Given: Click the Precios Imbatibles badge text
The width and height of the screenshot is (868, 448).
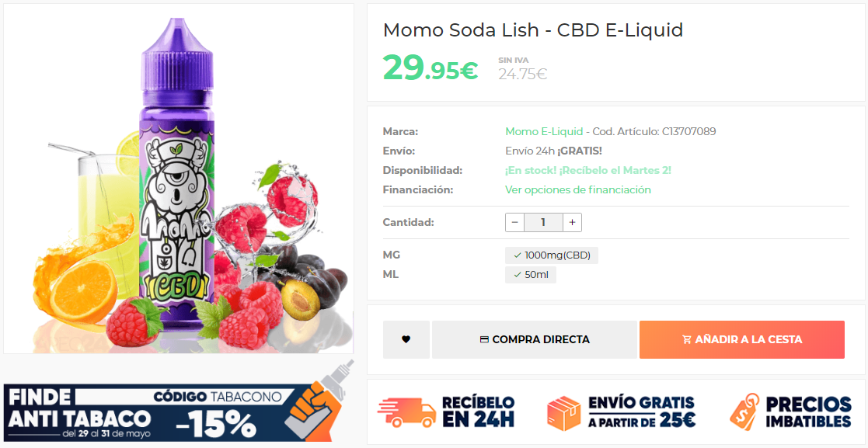Looking at the screenshot, I should (808, 412).
